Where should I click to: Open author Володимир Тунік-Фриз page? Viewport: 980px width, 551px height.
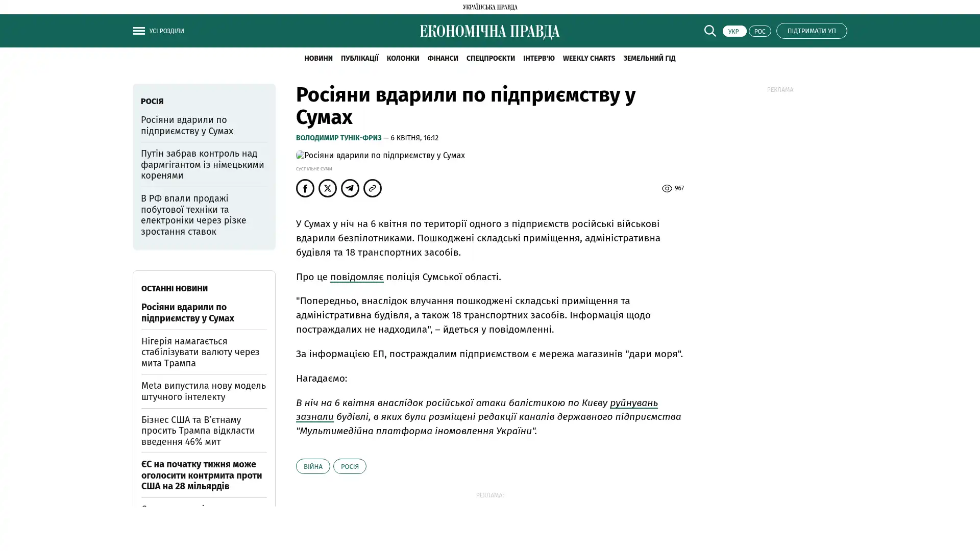338,138
